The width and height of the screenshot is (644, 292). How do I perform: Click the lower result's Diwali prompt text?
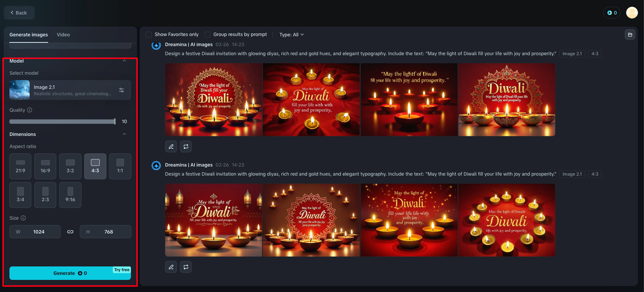point(361,174)
